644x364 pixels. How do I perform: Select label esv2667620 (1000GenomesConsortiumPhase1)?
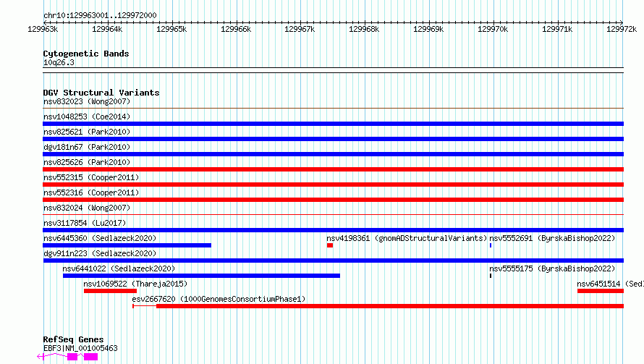tap(219, 299)
